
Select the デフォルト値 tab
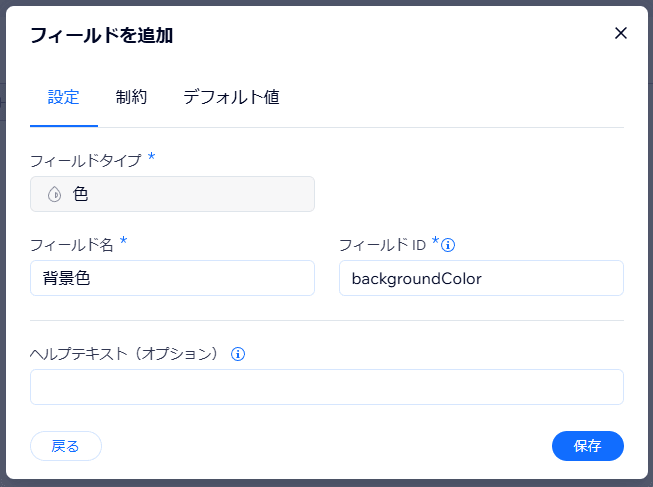pos(230,97)
